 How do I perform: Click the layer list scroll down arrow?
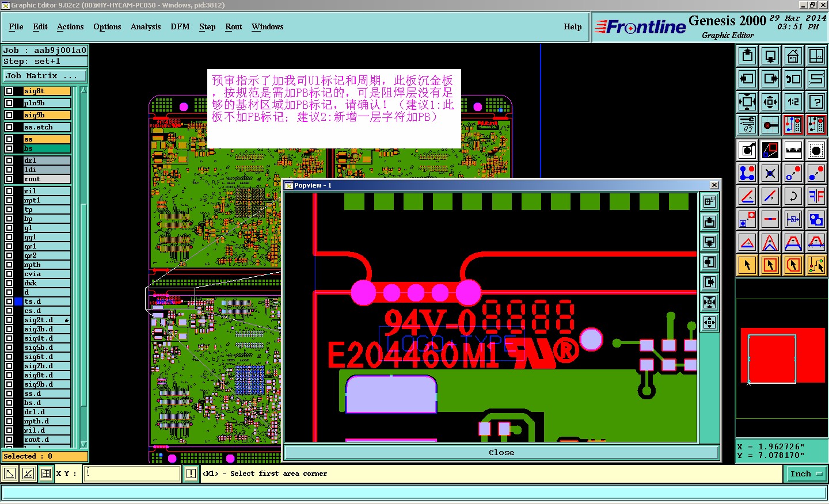coord(84,444)
